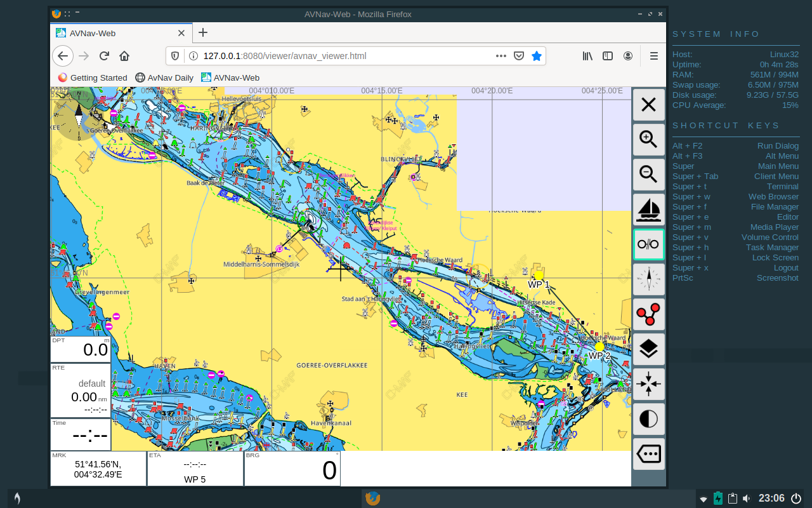Open a new browser tab
The height and width of the screenshot is (508, 812).
click(202, 32)
